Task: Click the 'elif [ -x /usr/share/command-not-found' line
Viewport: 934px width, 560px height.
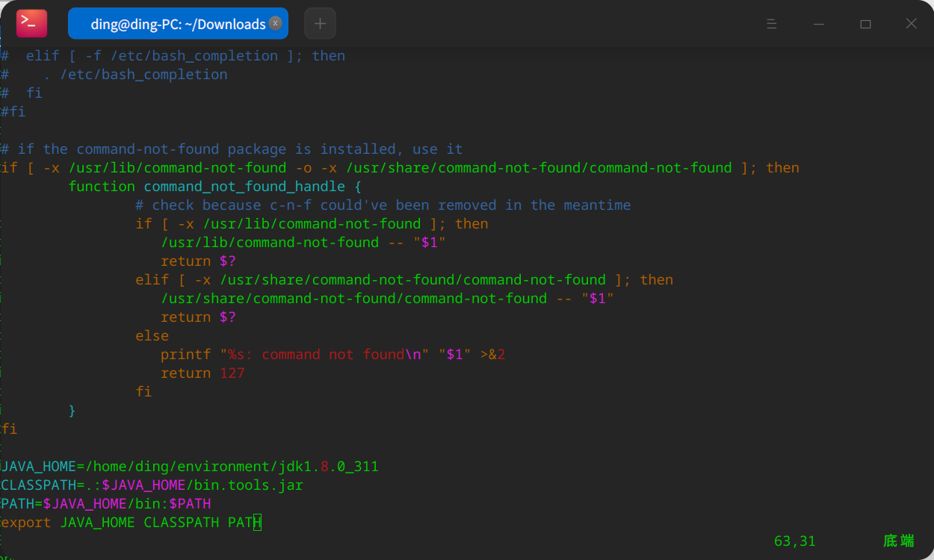Action: tap(404, 280)
